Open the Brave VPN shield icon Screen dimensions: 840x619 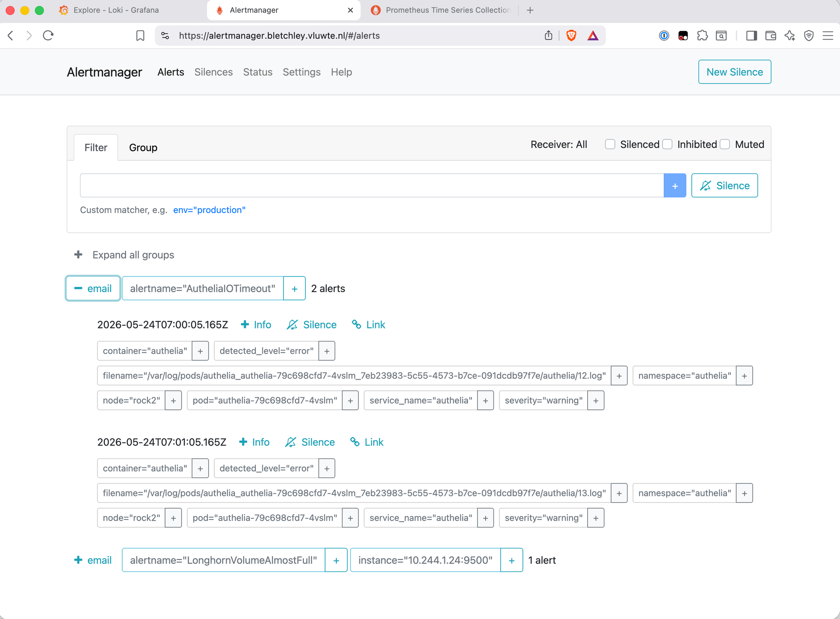[x=809, y=36]
